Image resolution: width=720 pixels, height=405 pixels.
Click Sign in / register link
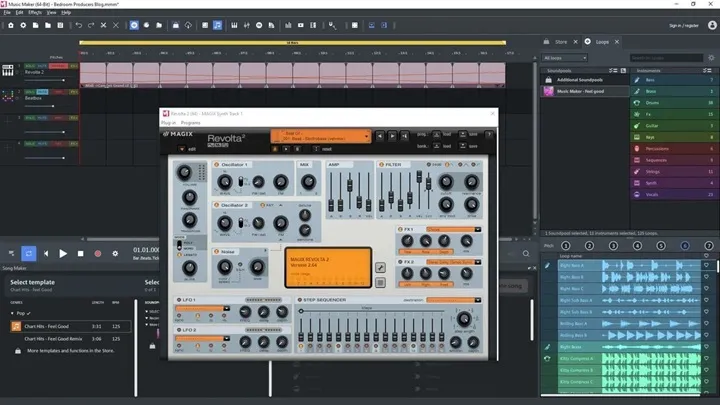click(x=684, y=24)
